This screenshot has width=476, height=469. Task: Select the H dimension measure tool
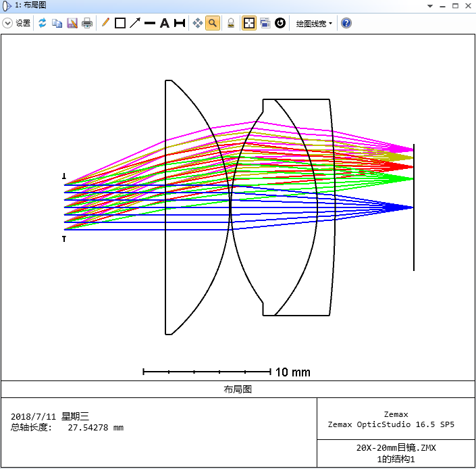180,23
